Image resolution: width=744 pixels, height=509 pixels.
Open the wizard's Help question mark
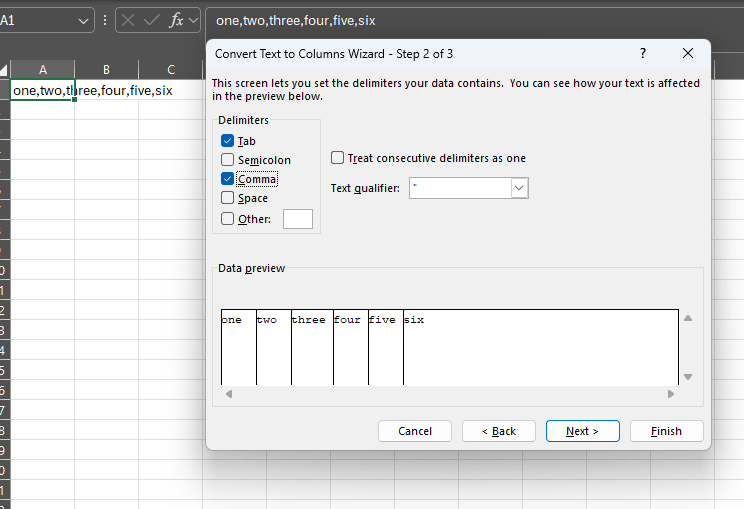pos(643,53)
